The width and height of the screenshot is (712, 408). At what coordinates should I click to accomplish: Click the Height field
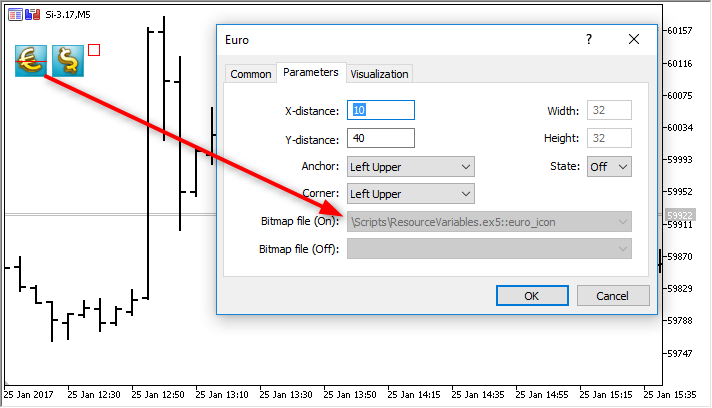point(609,138)
